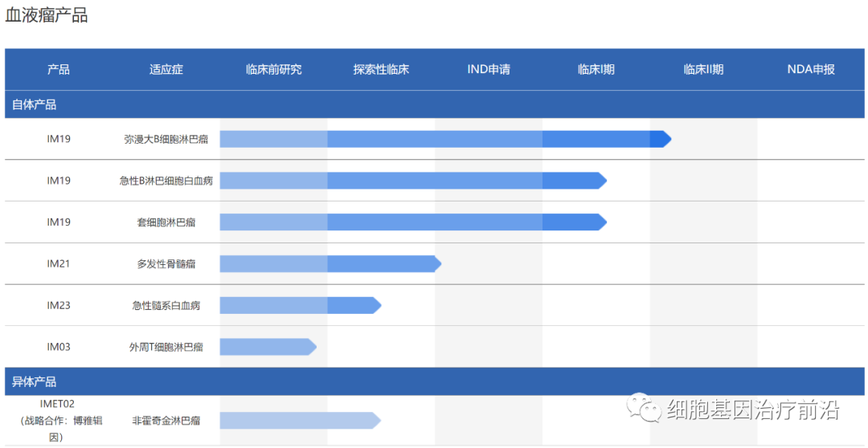Click the 套细胞淋巴瘤 progress bar

414,222
